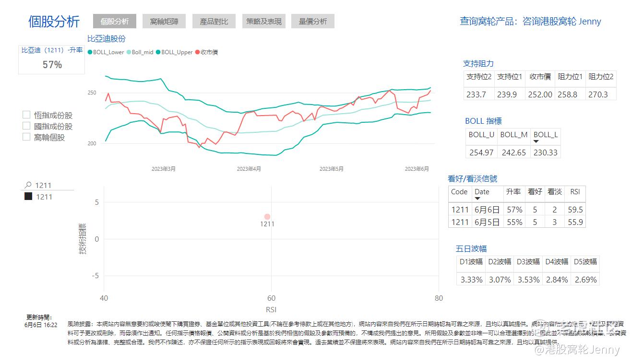632x364 pixels.
Task: Click the Boll_mid legend dot
Action: click(129, 52)
